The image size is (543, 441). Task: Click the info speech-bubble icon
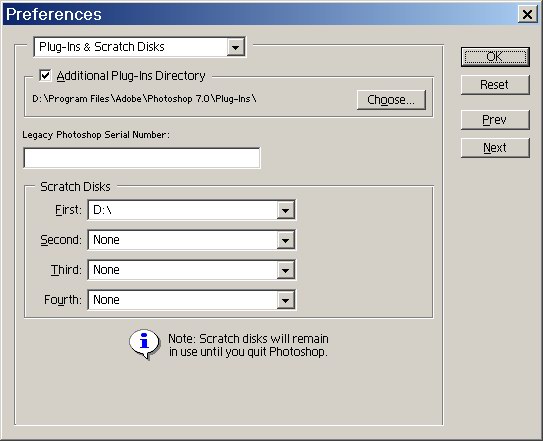click(144, 344)
